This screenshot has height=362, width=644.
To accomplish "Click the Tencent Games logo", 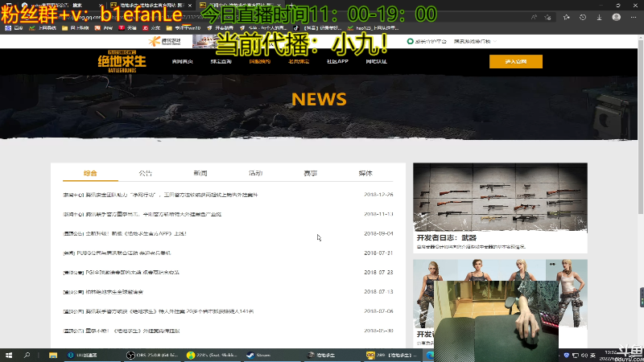I will pyautogui.click(x=165, y=42).
